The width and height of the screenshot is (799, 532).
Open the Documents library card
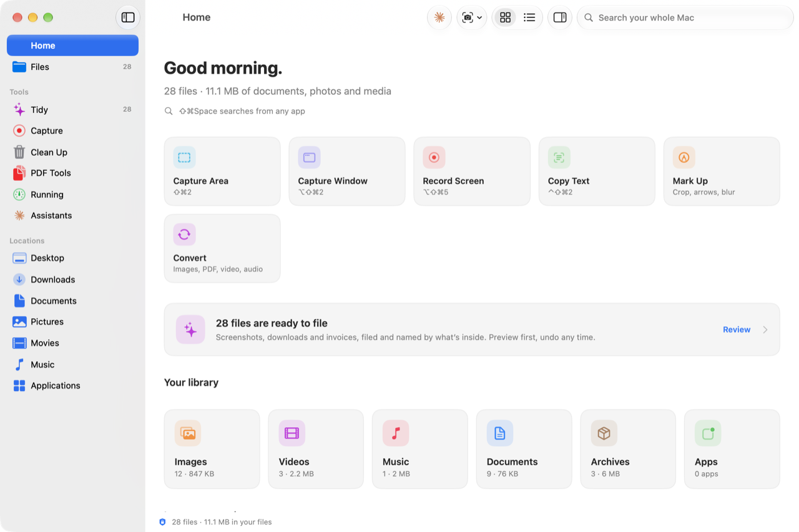524,449
